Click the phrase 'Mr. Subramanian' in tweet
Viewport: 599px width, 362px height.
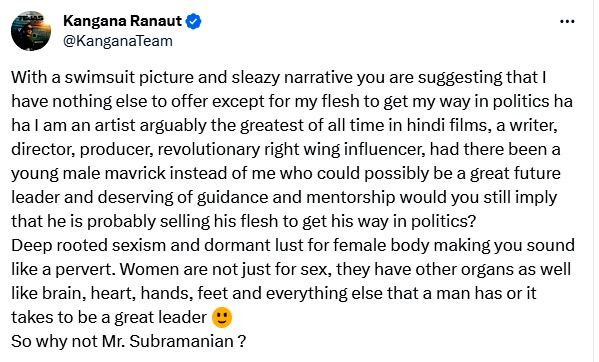click(168, 341)
